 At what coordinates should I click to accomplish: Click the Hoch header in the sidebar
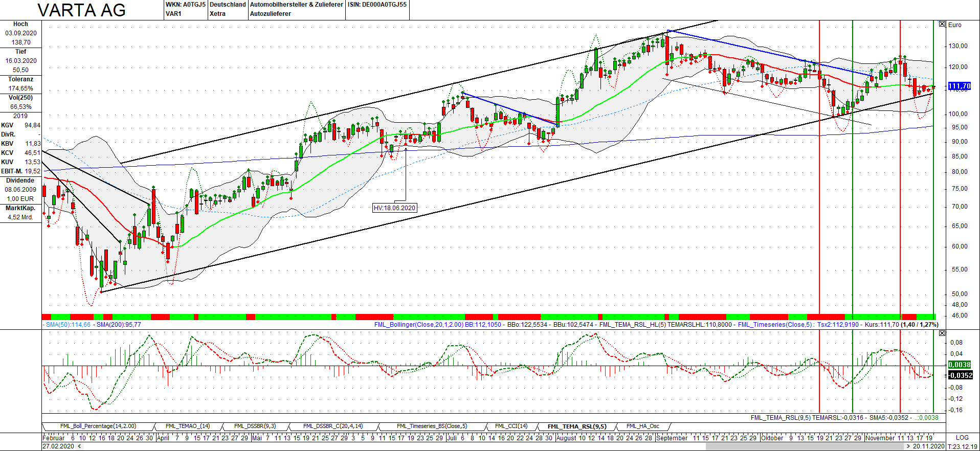[x=20, y=24]
